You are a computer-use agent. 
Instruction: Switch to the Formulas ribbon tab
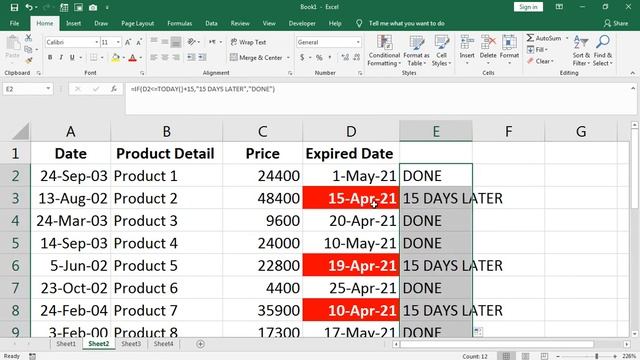point(180,23)
